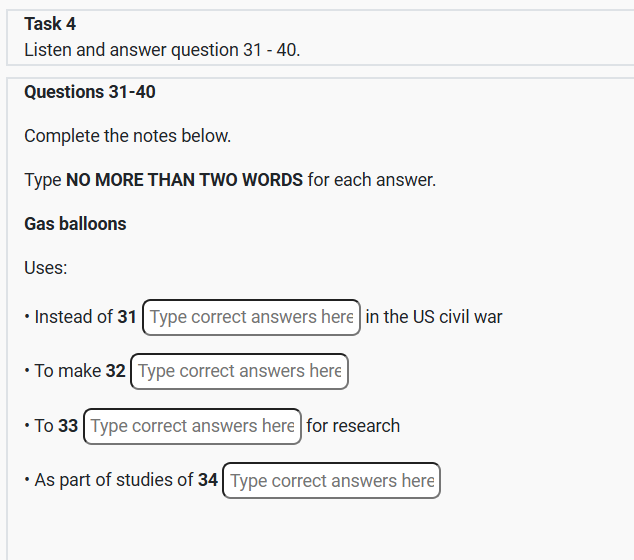Click into the question 34 answer field
This screenshot has width=634, height=560.
point(331,481)
